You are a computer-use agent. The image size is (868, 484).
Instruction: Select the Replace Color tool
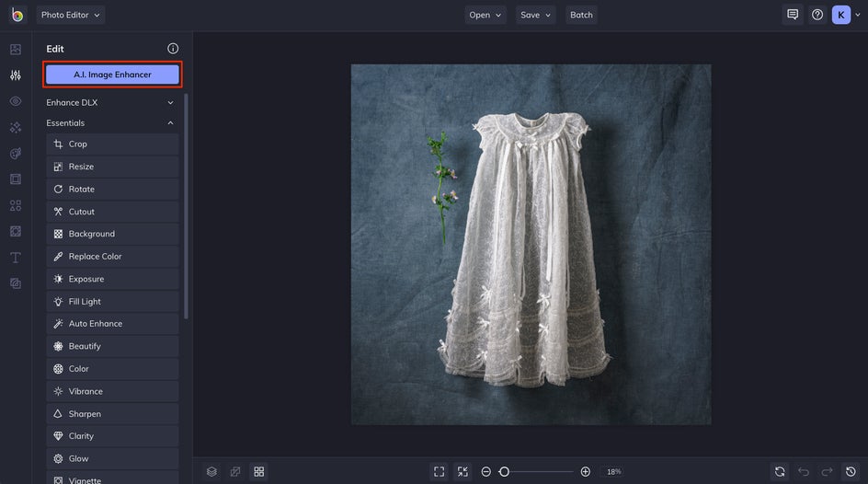pos(112,257)
